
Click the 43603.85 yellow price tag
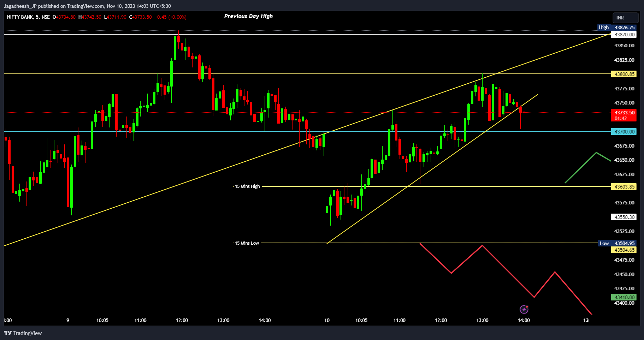(x=624, y=187)
